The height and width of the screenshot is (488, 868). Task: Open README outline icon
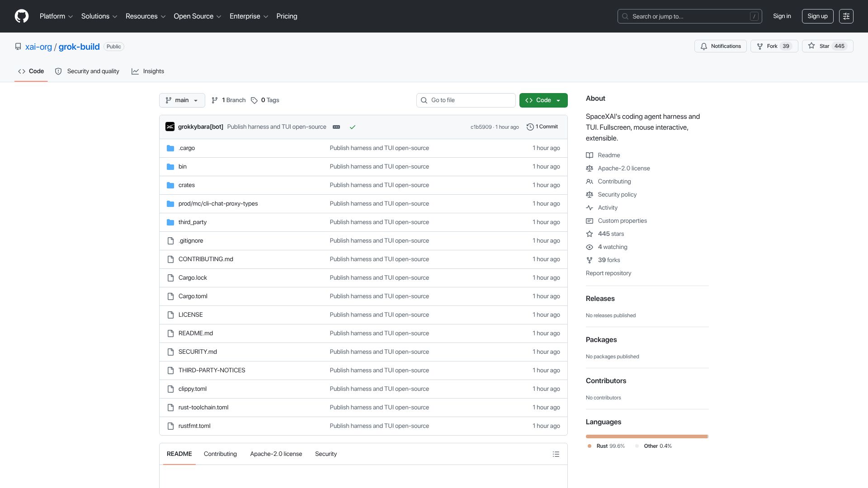(x=556, y=454)
